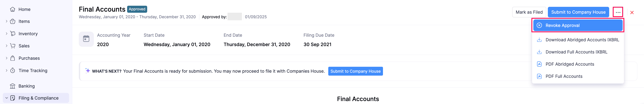
Task: Expand the Items sidebar section
Action: (6, 22)
